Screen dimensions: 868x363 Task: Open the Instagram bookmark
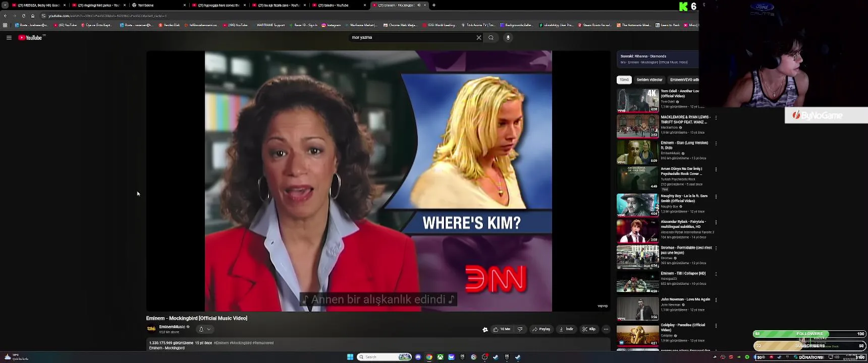click(331, 25)
